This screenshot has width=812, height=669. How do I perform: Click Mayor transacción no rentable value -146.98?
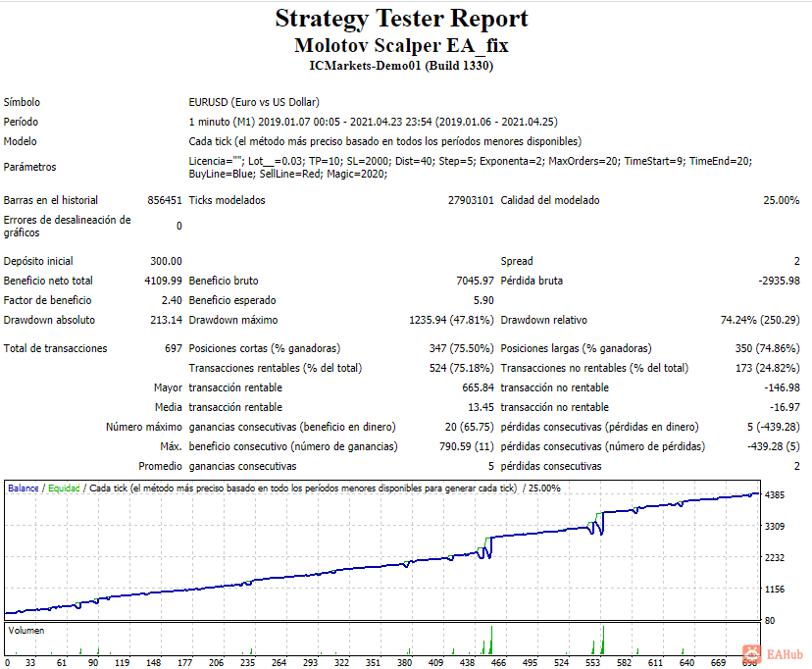click(782, 387)
